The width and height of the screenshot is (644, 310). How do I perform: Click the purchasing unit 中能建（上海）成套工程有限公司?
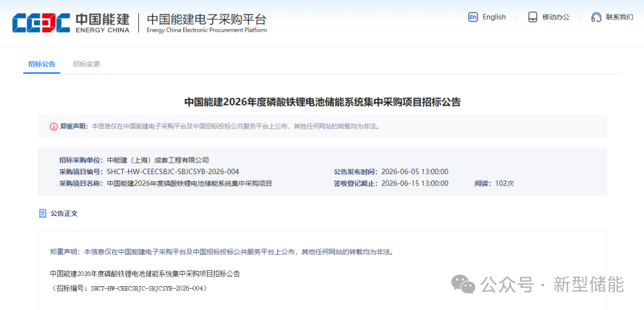[x=158, y=160]
